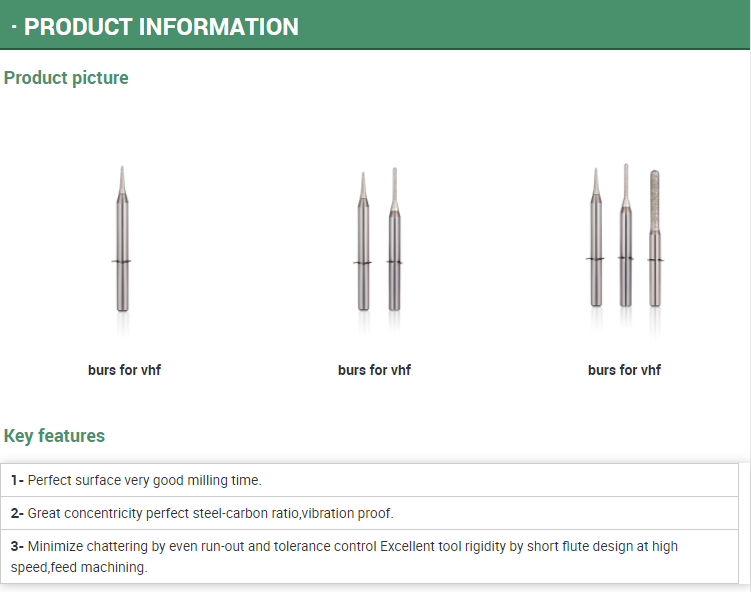Image resolution: width=751 pixels, height=592 pixels.
Task: Click the bold '2-' feature number
Action: click(17, 513)
